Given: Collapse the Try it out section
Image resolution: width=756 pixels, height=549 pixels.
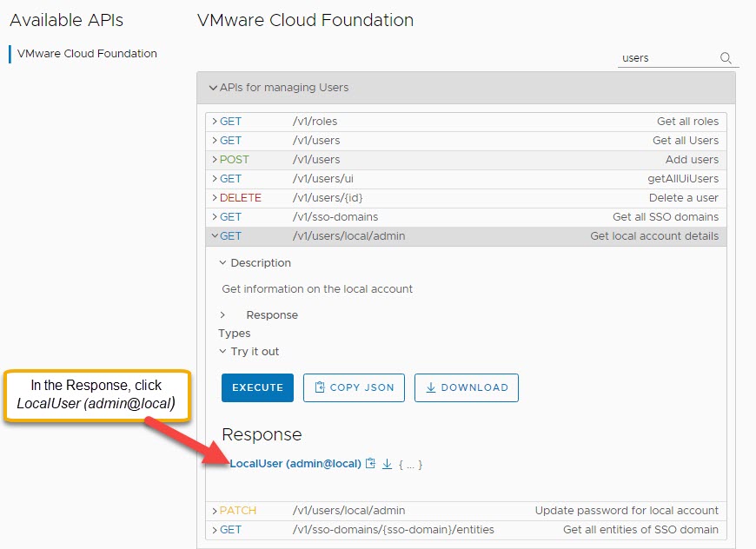Looking at the screenshot, I should pos(222,352).
